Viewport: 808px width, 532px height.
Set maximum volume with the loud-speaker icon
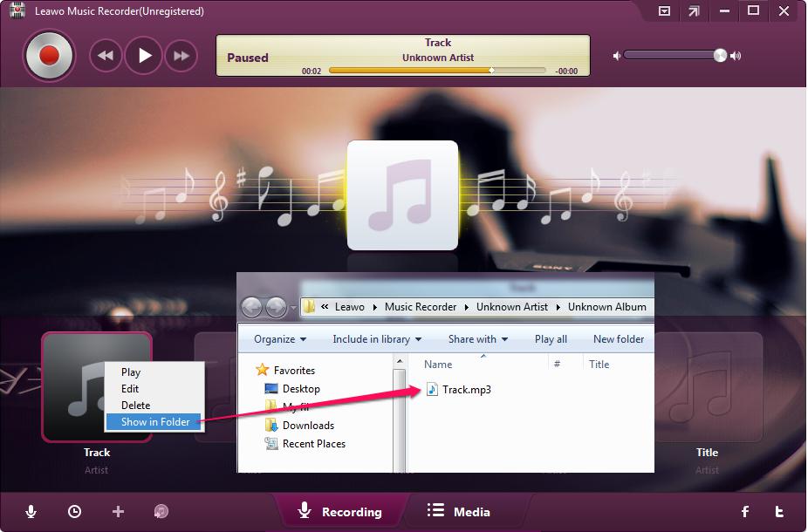click(736, 56)
